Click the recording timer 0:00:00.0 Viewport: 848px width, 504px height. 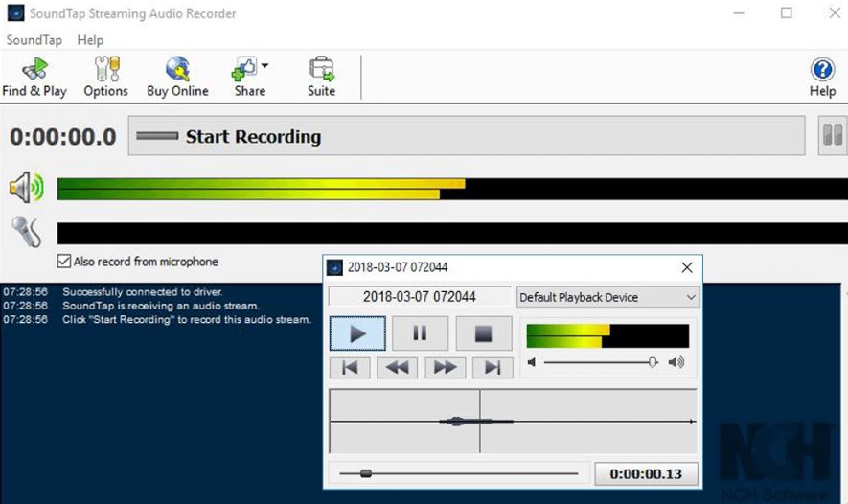coord(63,137)
